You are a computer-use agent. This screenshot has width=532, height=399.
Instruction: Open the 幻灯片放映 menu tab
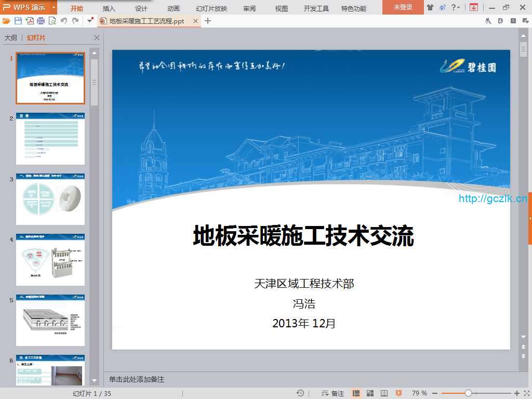pos(211,8)
